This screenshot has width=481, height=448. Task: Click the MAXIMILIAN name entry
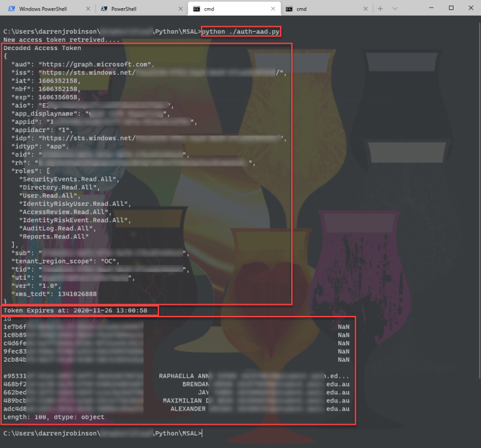[x=186, y=401]
